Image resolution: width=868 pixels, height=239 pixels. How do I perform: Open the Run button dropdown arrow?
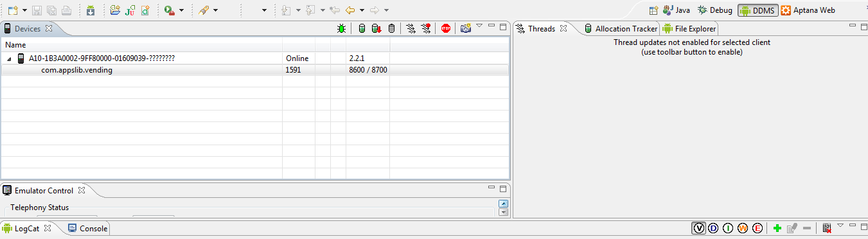182,10
